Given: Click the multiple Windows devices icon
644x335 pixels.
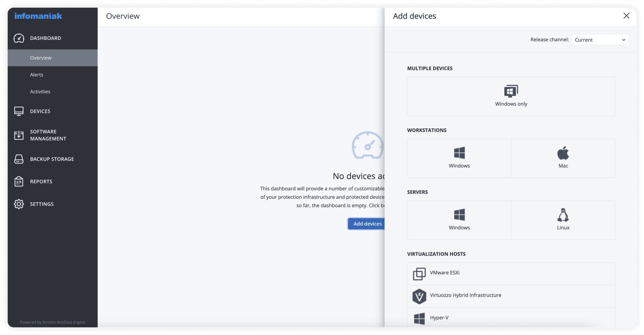Looking at the screenshot, I should coord(511,91).
